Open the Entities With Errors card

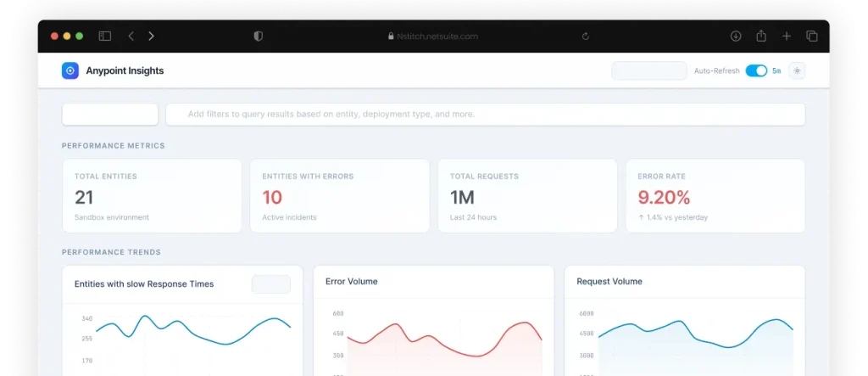[x=339, y=196]
